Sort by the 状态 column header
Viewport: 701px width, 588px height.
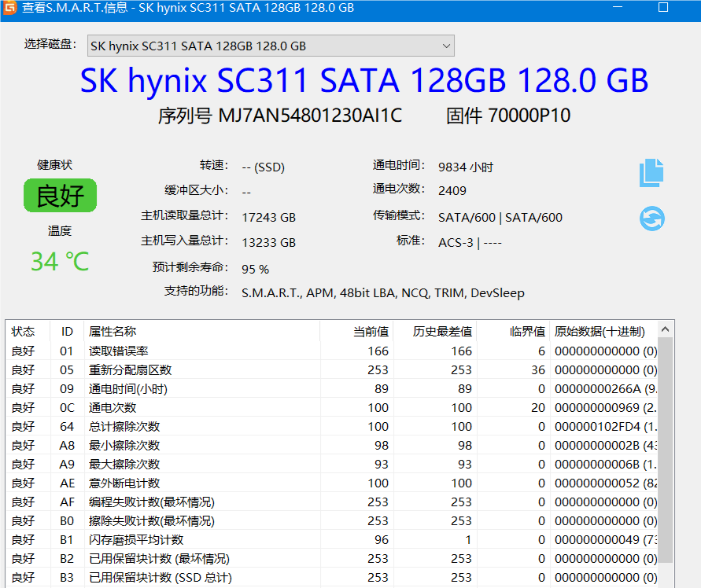(24, 332)
